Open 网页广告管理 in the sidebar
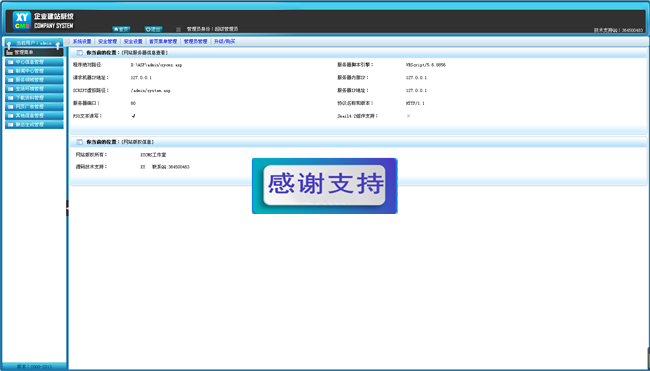650x371 pixels. pyautogui.click(x=34, y=107)
